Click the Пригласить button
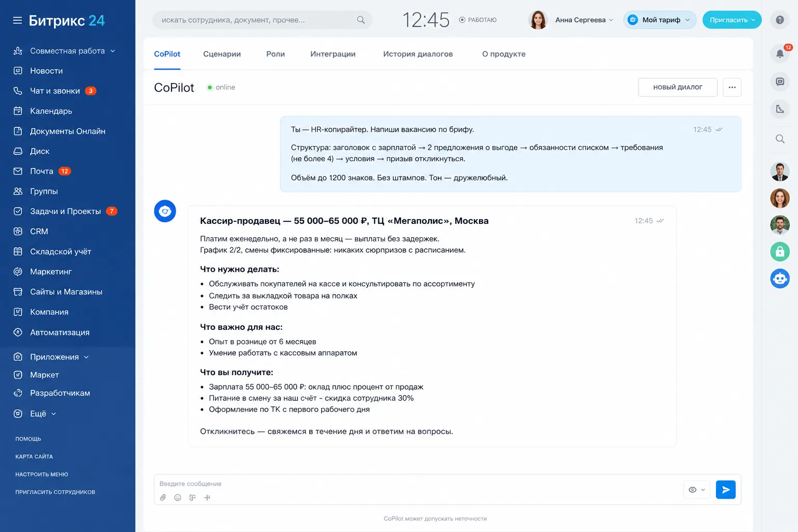 point(732,20)
